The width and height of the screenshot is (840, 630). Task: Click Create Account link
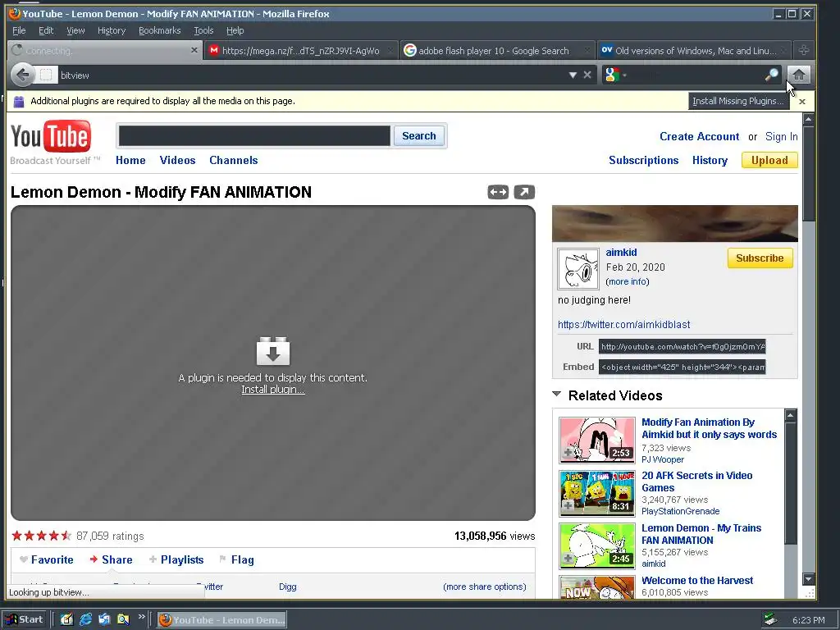click(699, 137)
